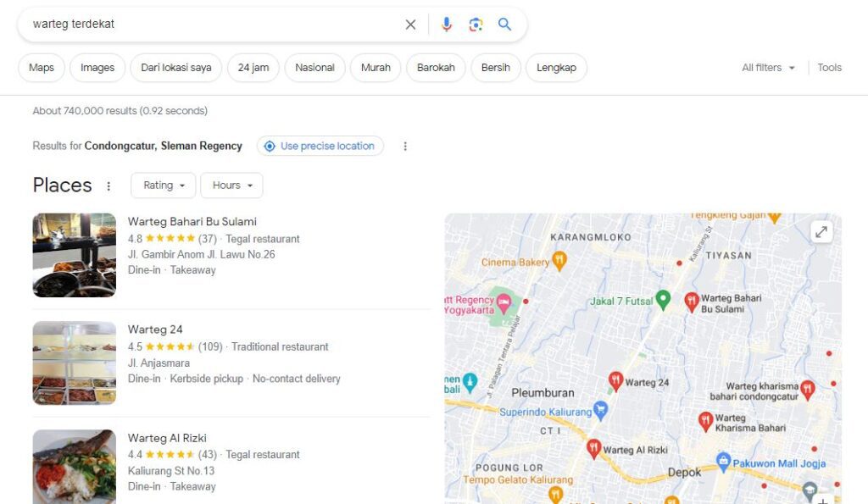Click the Warteg 24 food display thumbnail

(74, 363)
